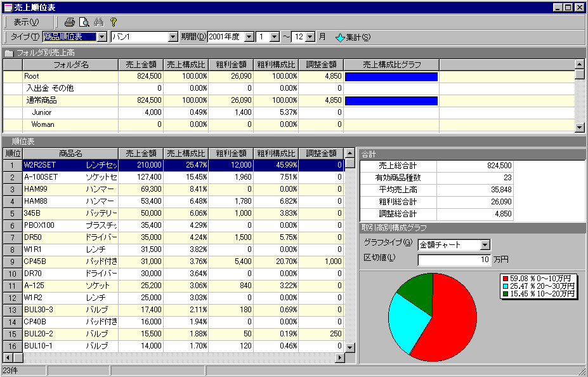Viewport: 588px width, 377px height.
Task: Click the 127,400 sales amount cell
Action: tap(141, 178)
